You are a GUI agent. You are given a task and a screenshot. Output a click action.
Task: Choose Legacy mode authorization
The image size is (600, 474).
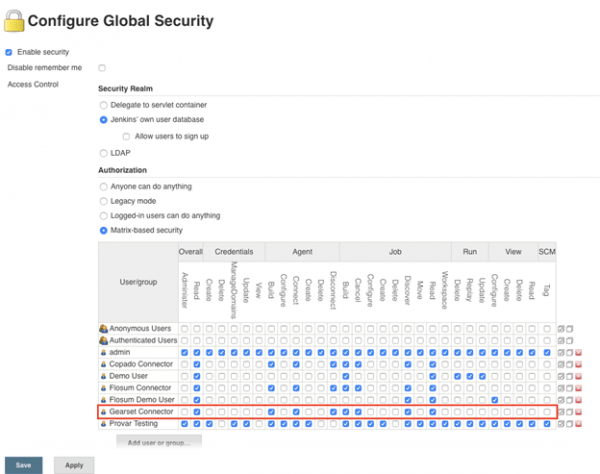(103, 201)
